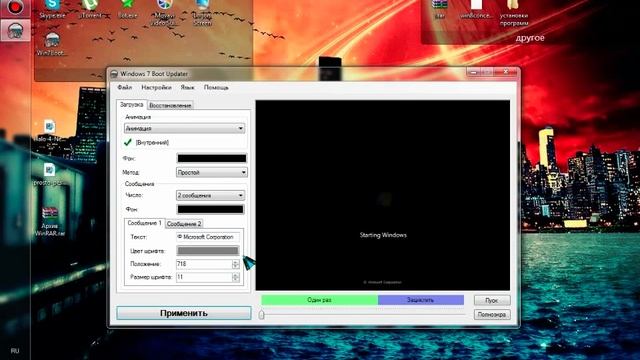Click the Starting Windows preview area
This screenshot has height=360, width=640.
(383, 195)
